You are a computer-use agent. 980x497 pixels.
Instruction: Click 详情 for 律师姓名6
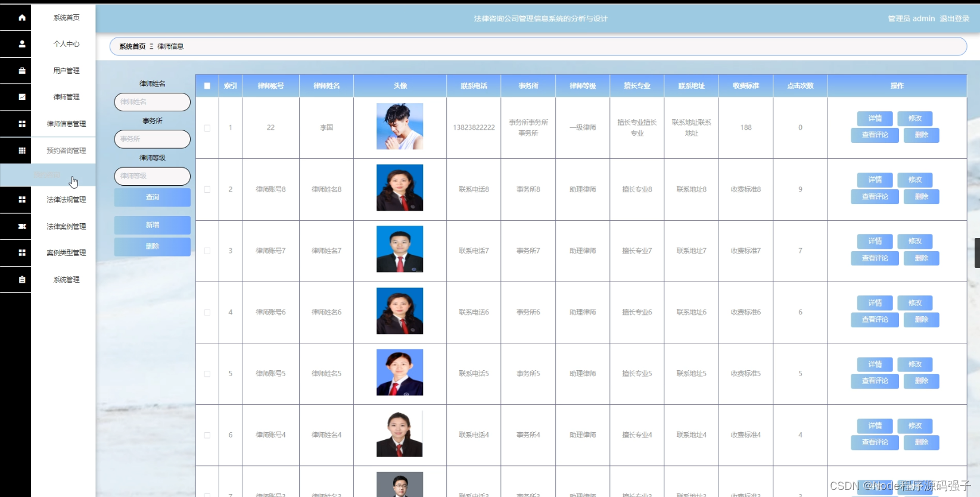(875, 303)
